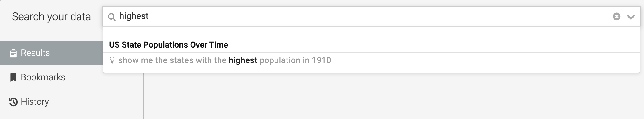Click the lightbulb icon beside the suggestion
Image resolution: width=644 pixels, height=119 pixels.
tap(112, 60)
